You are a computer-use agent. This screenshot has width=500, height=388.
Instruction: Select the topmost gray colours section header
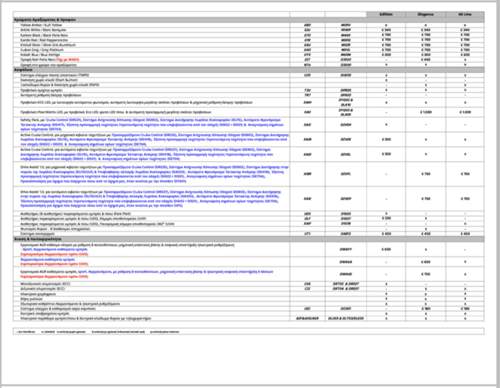(x=249, y=20)
